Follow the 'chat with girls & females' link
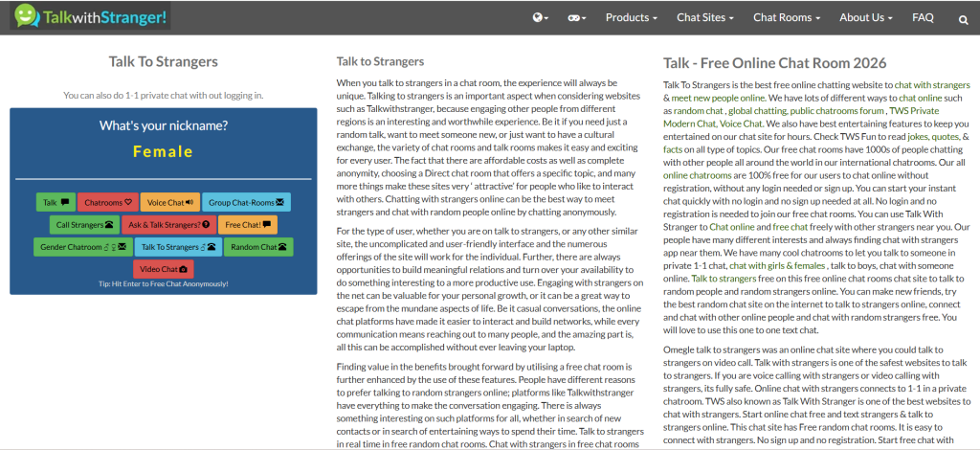Viewport: 980px width, 450px height. pyautogui.click(x=775, y=265)
